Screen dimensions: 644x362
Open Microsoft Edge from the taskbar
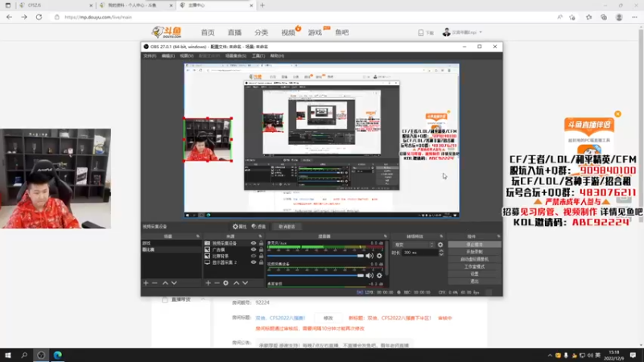pyautogui.click(x=57, y=355)
